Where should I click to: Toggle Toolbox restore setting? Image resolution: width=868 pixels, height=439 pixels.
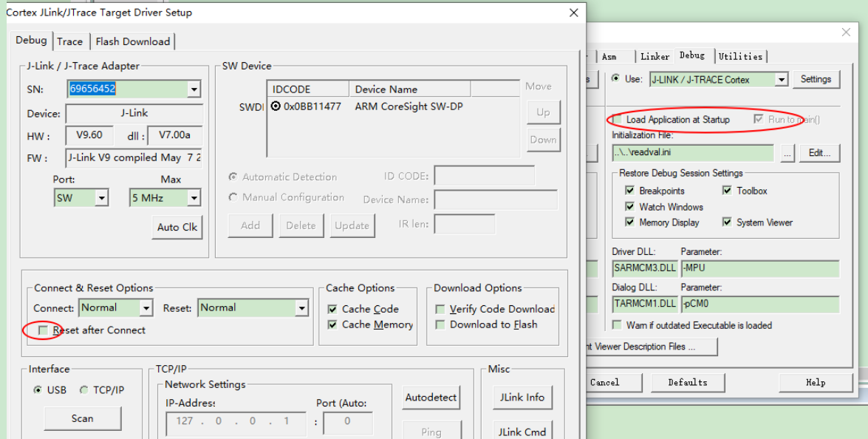727,191
